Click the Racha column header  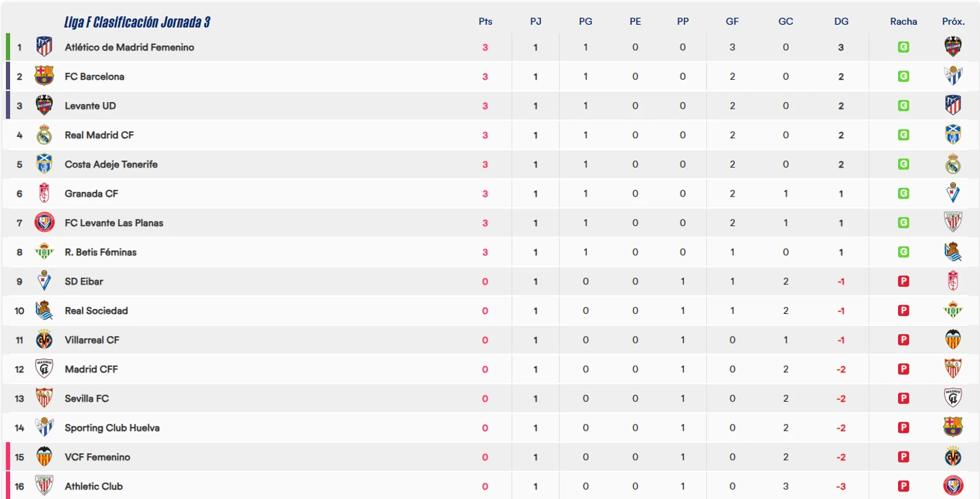(903, 21)
